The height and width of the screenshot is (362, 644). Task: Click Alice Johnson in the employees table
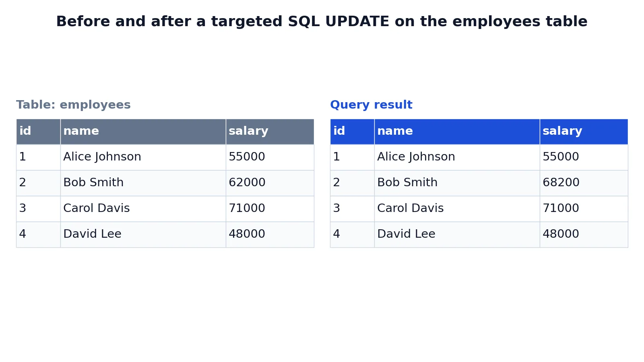(143, 157)
